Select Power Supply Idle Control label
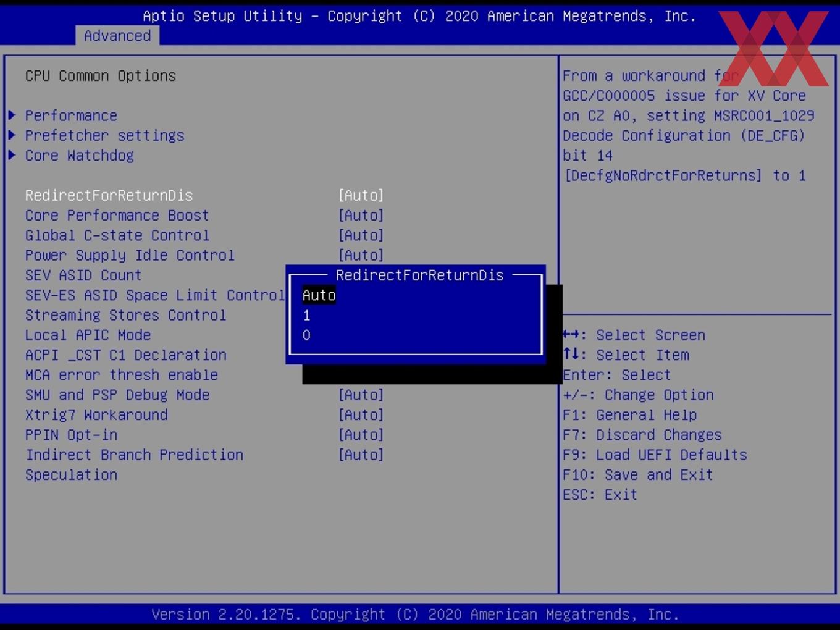This screenshot has height=630, width=840. point(130,255)
